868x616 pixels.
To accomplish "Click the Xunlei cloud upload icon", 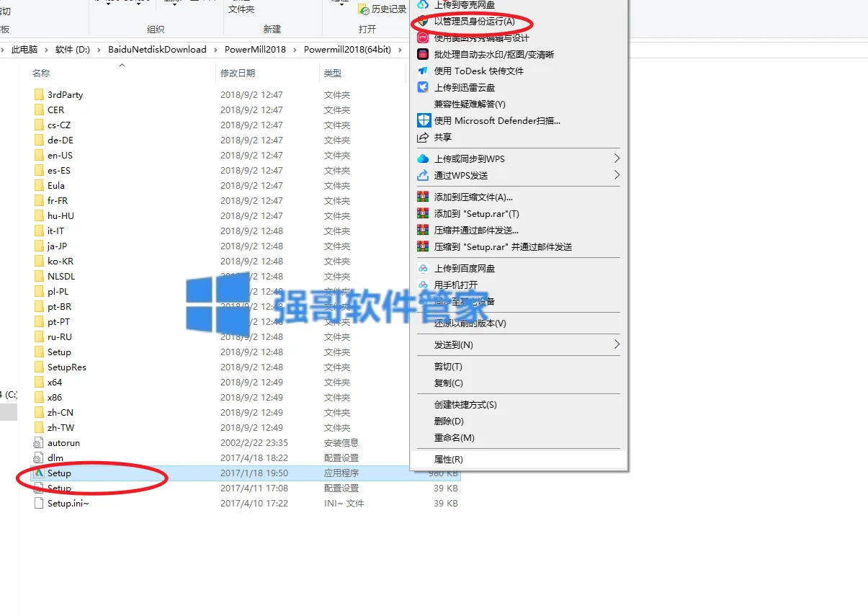I will point(423,87).
